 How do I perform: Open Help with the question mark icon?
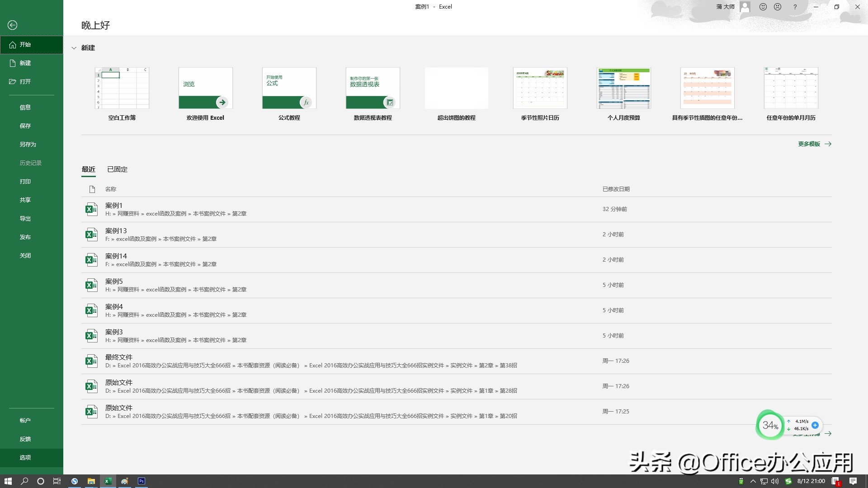[795, 7]
